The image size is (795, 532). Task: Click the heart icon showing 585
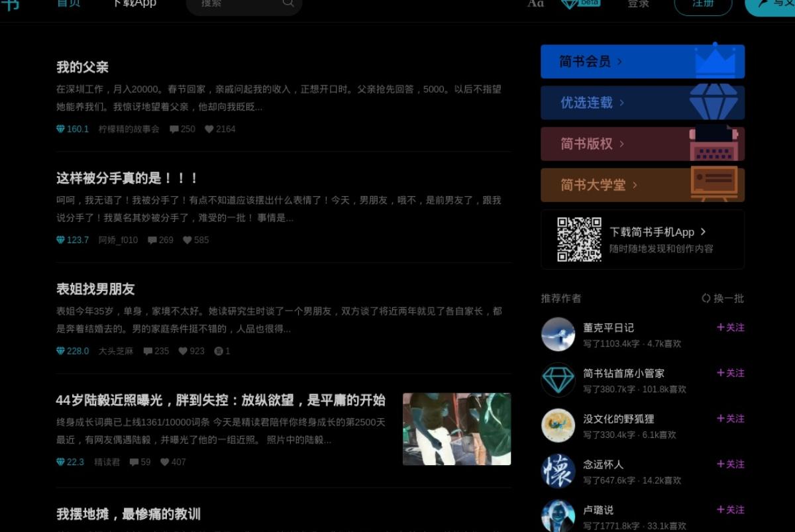pyautogui.click(x=187, y=240)
